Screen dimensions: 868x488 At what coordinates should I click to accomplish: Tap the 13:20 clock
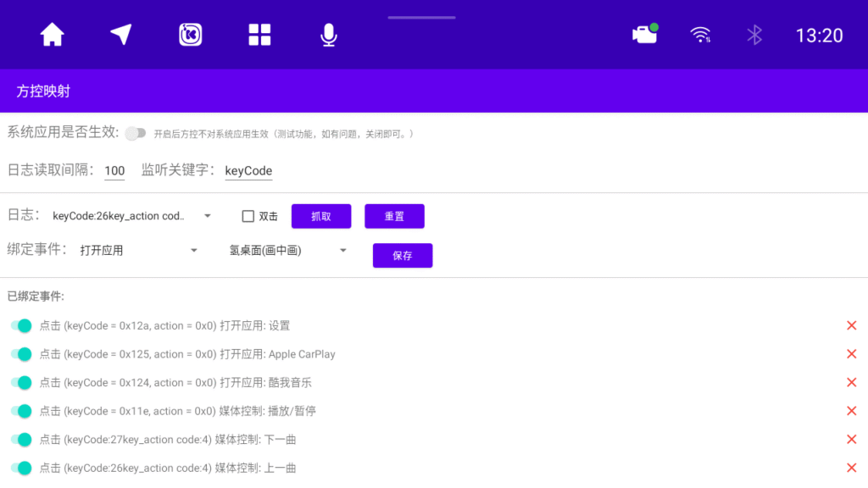(x=820, y=36)
